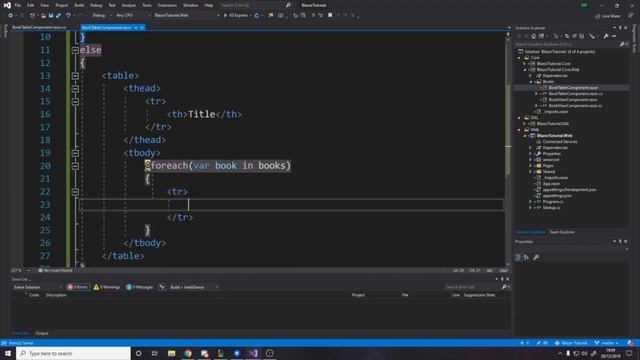Switch to the Output tab
This screenshot has height=360, width=640.
click(42, 333)
